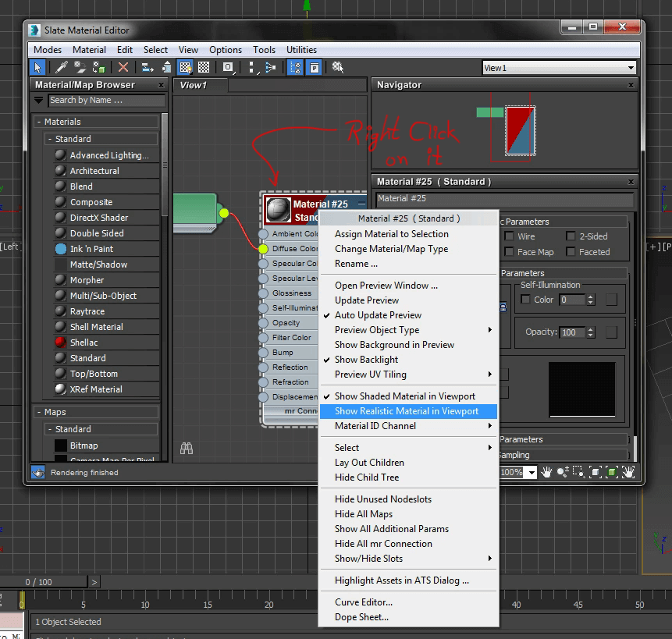Open Material ID Channel flyout icon
Viewport: 672px width, 639px height.
coord(229,68)
